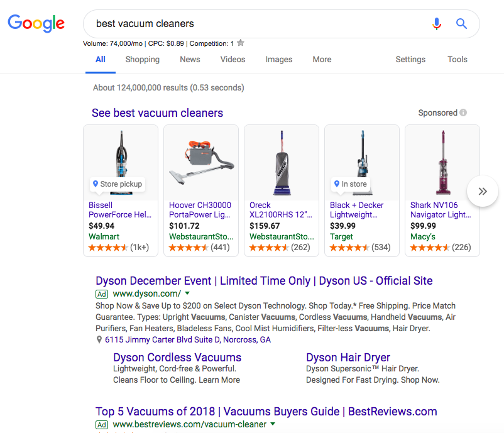Star the keyword next to Competition
The width and height of the screenshot is (504, 433).
(241, 43)
